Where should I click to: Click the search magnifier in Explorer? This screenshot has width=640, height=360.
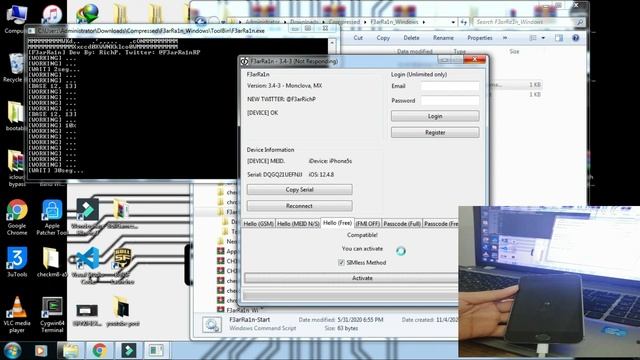coord(580,22)
